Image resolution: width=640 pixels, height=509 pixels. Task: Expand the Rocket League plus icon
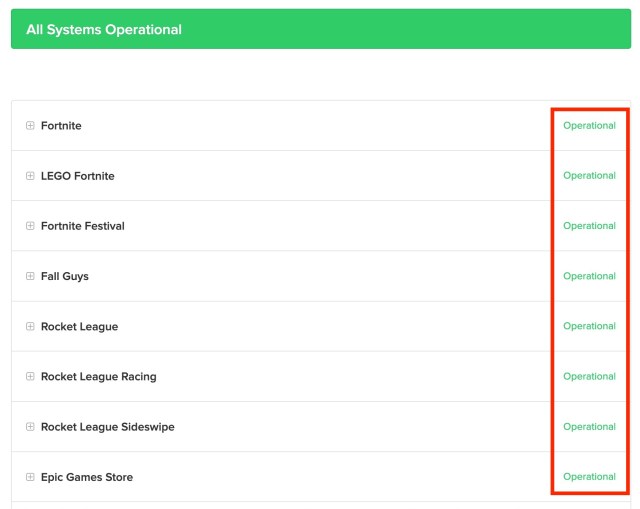pos(30,327)
